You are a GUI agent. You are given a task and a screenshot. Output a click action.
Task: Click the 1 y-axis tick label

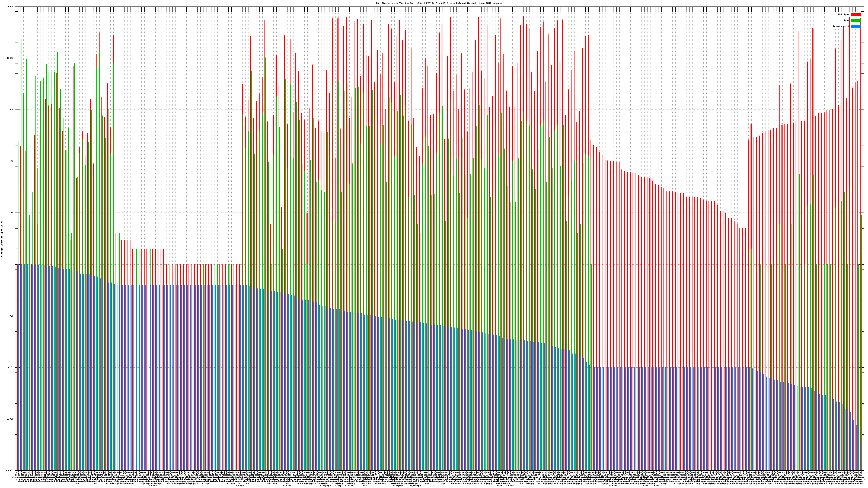pos(13,264)
